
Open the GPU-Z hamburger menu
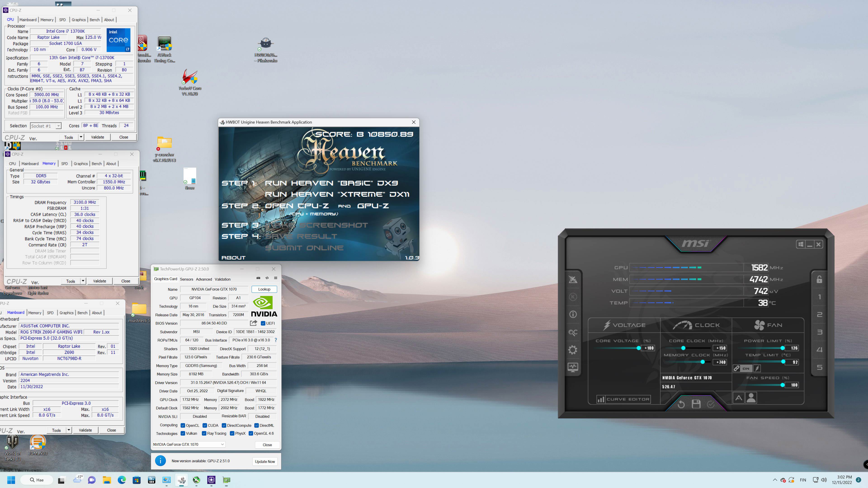(276, 278)
